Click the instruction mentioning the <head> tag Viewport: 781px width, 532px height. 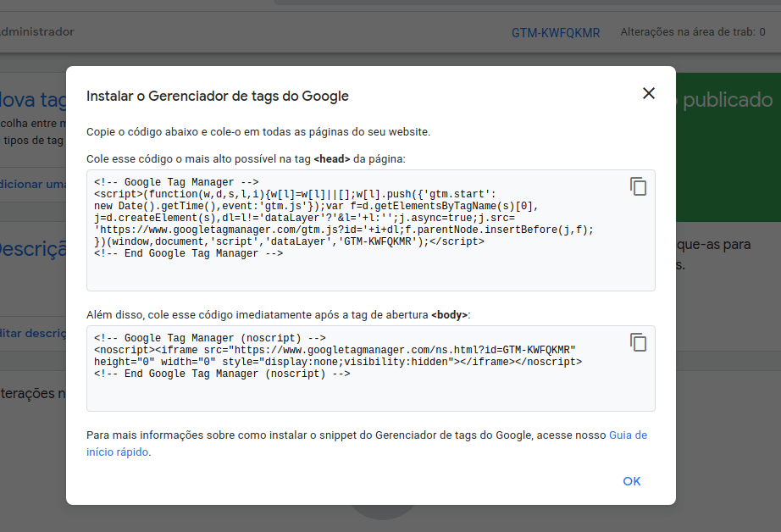246,159
